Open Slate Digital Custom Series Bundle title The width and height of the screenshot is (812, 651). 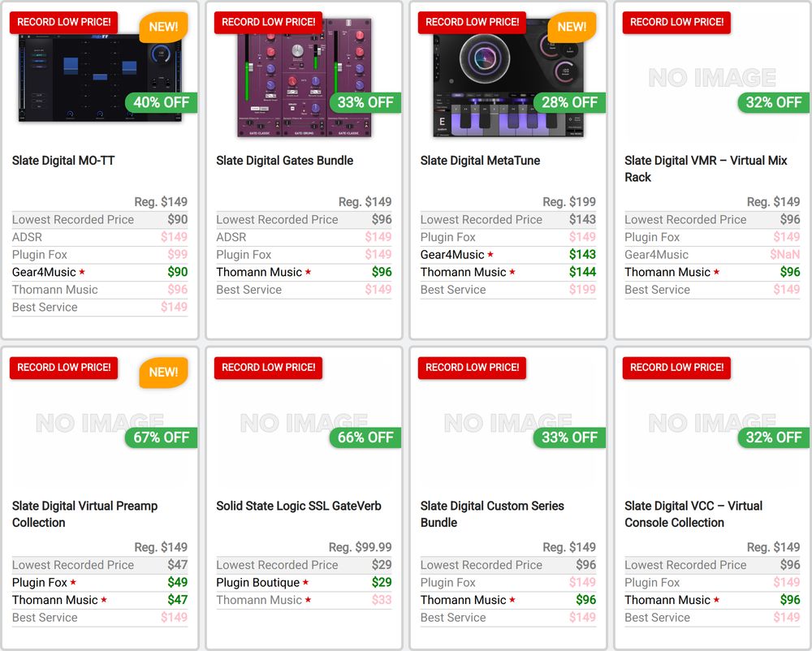point(492,514)
